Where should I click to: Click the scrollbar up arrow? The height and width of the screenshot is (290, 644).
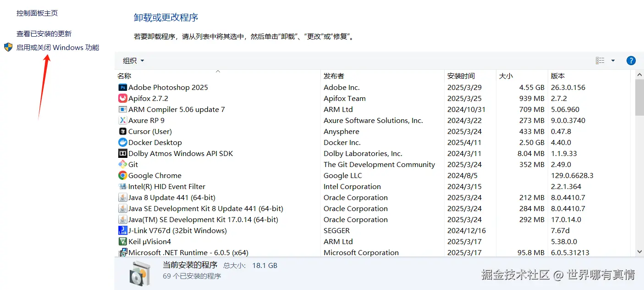click(x=639, y=74)
